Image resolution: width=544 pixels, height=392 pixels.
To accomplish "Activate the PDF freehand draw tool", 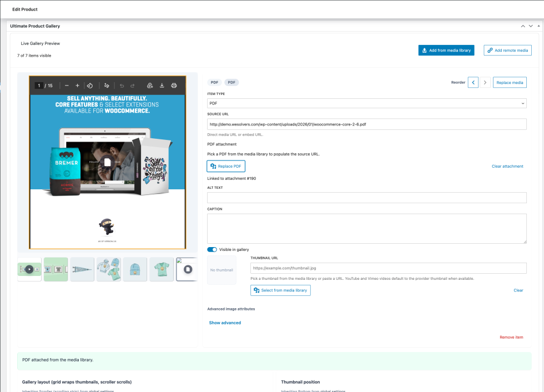I will (107, 86).
